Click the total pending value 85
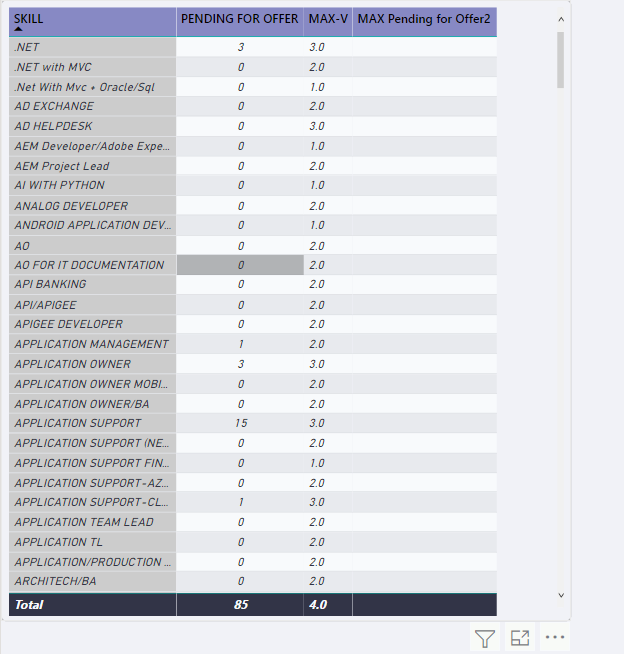This screenshot has width=624, height=654. click(x=241, y=605)
